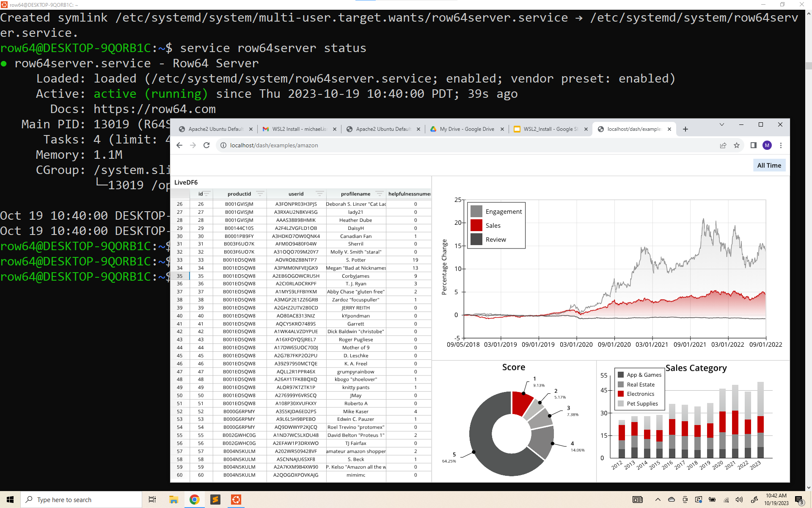Bookmark this page with the star icon
Screen dimensions: 812x508
(x=737, y=145)
